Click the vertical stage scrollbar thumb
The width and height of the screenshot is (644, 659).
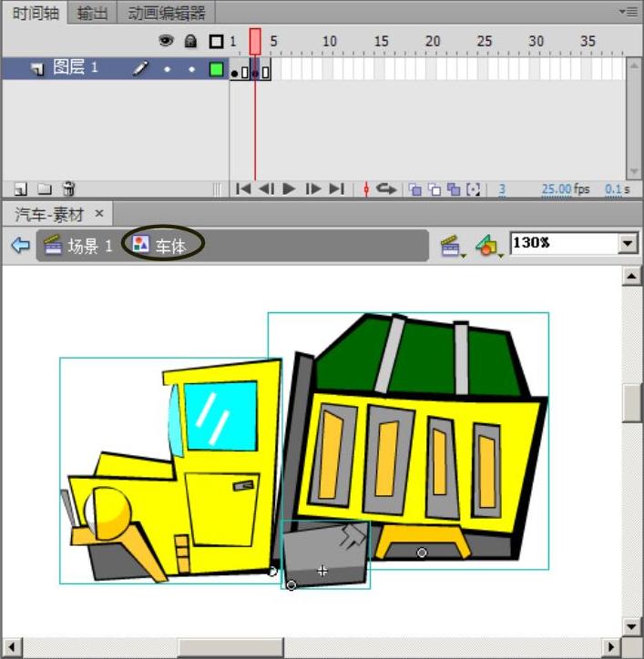tap(632, 402)
